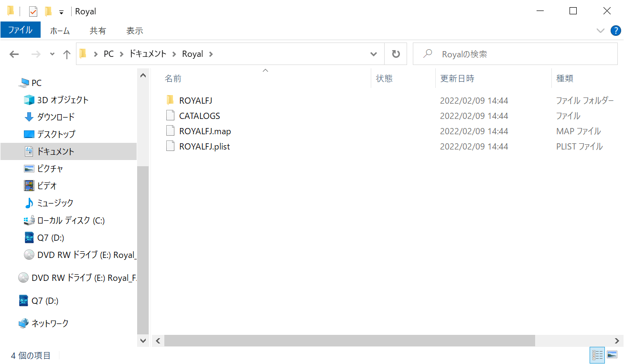Image resolution: width=624 pixels, height=364 pixels.
Task: Click the root-level Q7 (D:) SD card icon
Action: point(23,300)
